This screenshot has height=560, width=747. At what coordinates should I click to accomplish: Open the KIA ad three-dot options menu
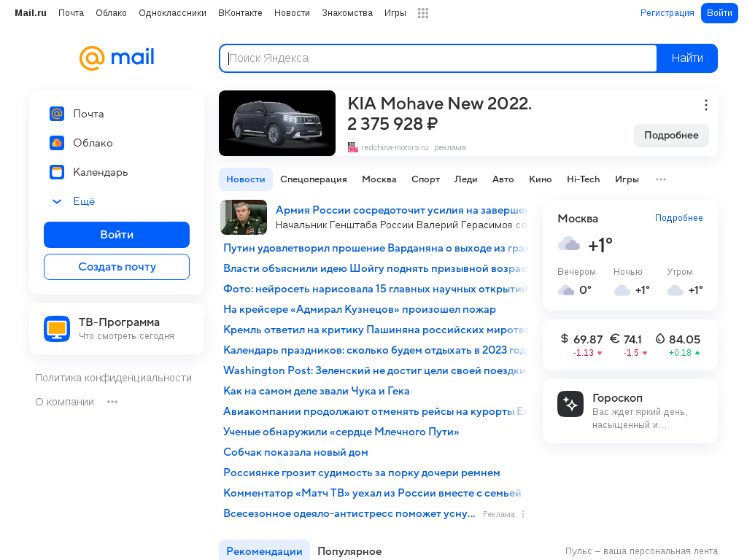[706, 105]
